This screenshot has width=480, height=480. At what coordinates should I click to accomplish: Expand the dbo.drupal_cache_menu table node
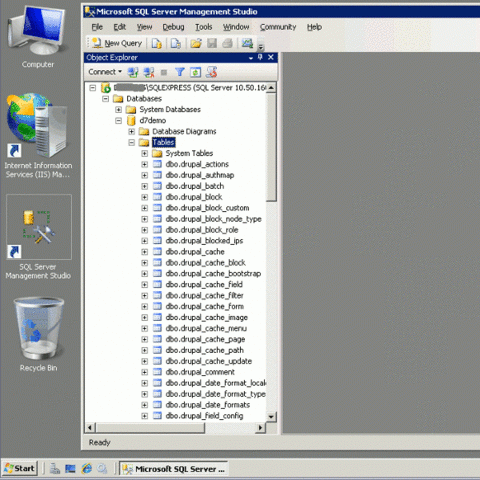point(145,329)
